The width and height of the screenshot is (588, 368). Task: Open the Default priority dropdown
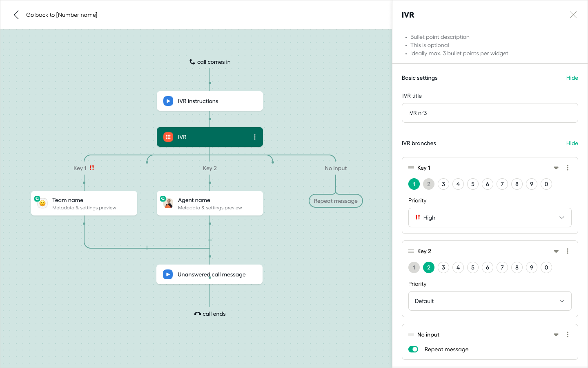[x=490, y=301]
